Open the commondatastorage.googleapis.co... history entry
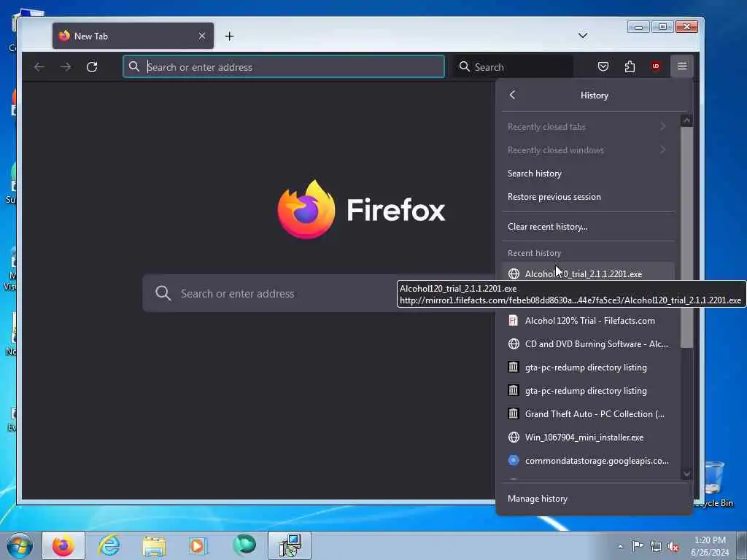This screenshot has height=560, width=747. coord(588,461)
